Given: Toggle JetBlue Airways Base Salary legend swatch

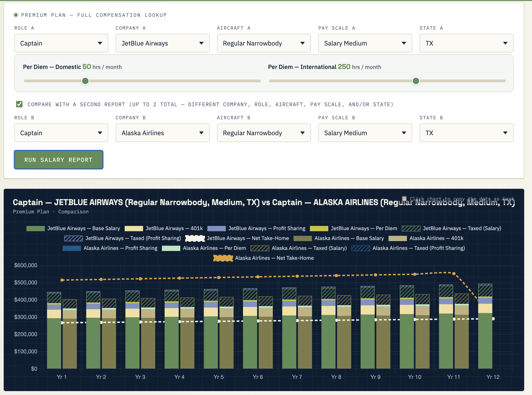Looking at the screenshot, I should (x=36, y=229).
